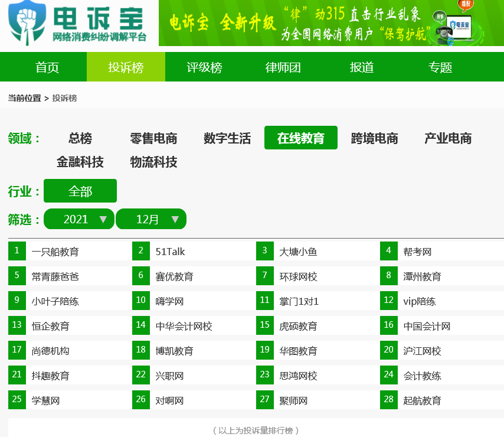This screenshot has width=504, height=437.
Task: Switch to the 报道 nav tab
Action: pyautogui.click(x=362, y=67)
